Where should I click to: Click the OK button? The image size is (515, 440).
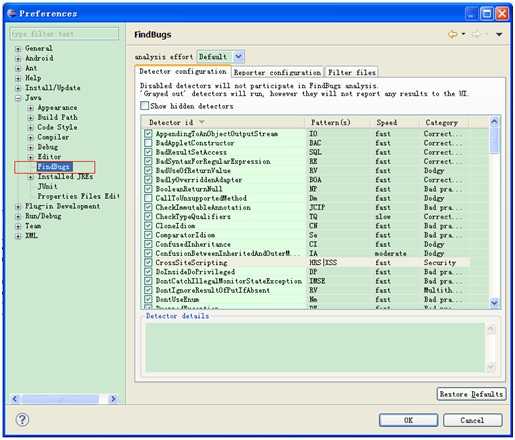(408, 420)
